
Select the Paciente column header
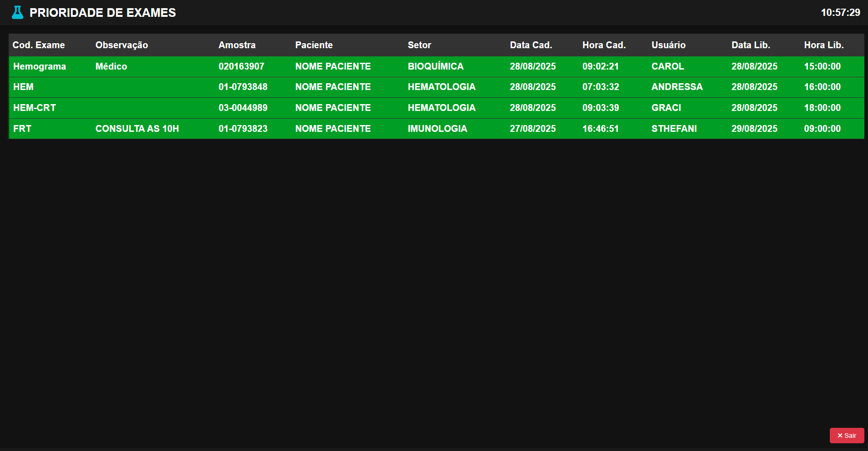coord(314,45)
